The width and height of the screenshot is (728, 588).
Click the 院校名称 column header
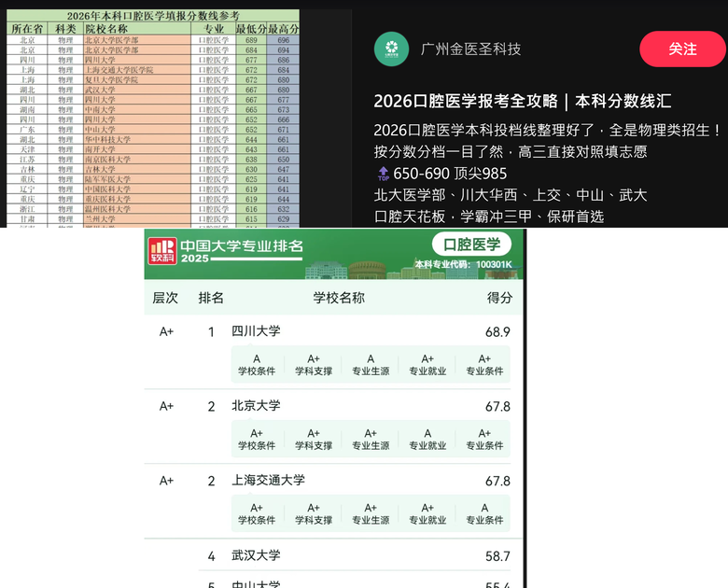137,29
